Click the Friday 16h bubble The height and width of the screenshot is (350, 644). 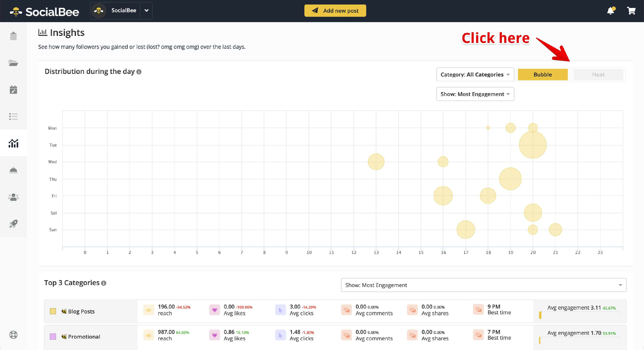443,196
